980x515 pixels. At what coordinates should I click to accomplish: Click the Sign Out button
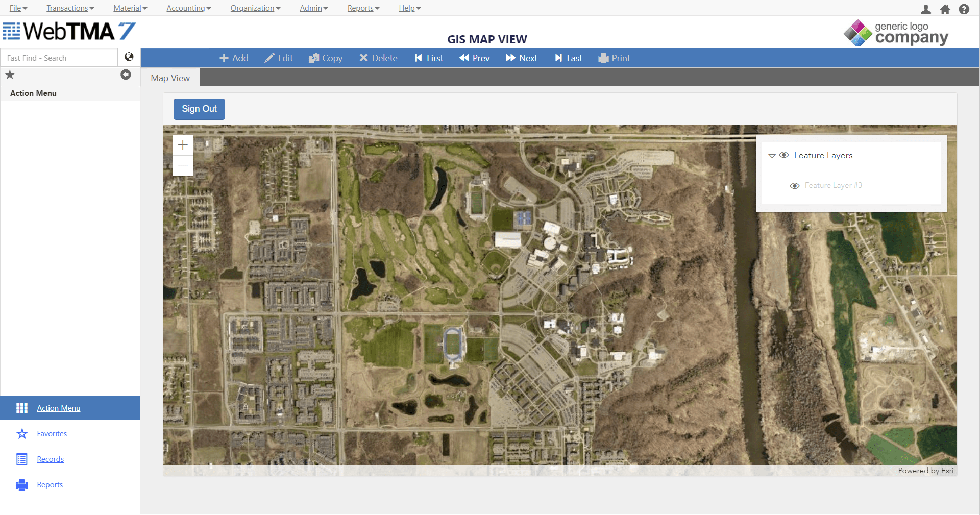[x=199, y=109]
